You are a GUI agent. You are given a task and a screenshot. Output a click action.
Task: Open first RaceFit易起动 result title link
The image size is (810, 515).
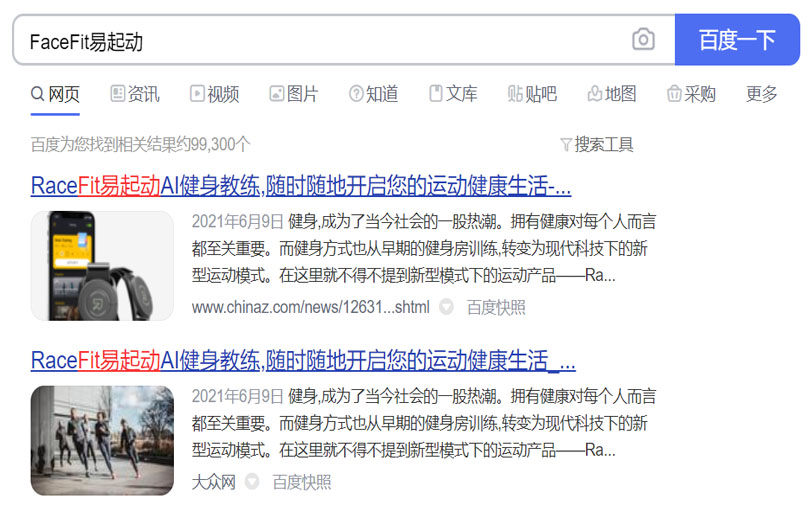click(x=301, y=185)
